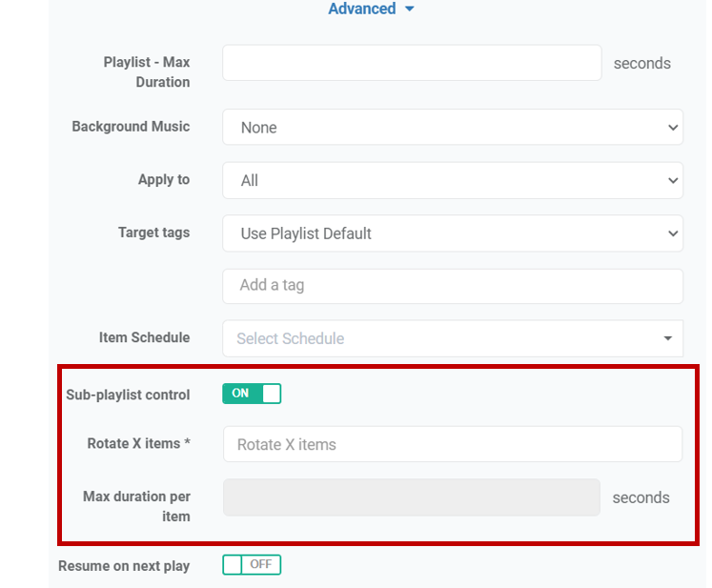
Task: Click the Rotate X items input field
Action: point(452,444)
